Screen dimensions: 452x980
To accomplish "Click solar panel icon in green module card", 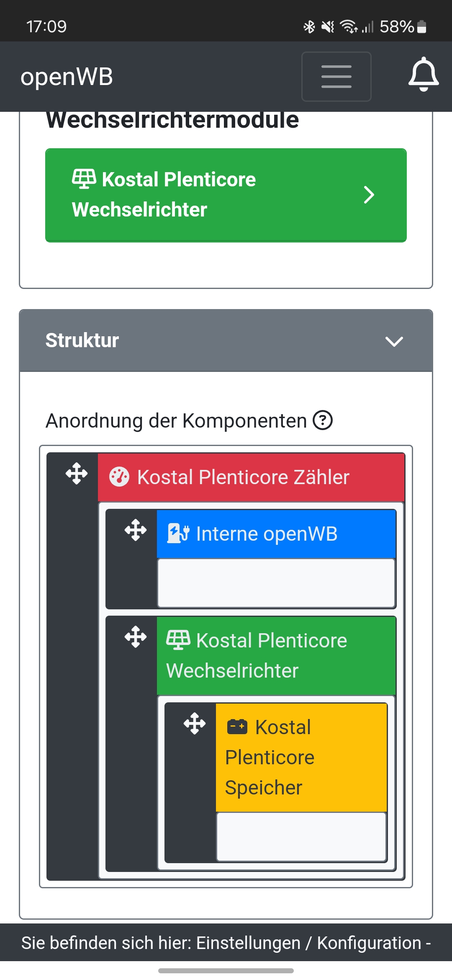I will (x=84, y=179).
